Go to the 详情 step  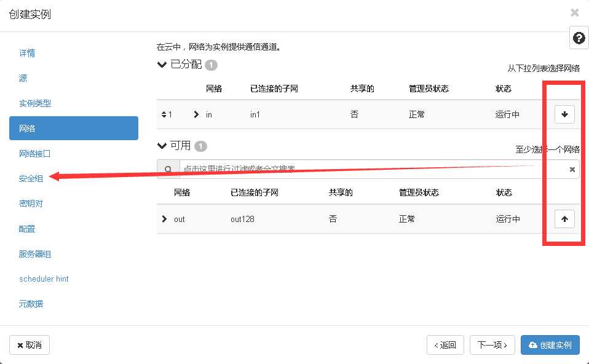pyautogui.click(x=27, y=53)
